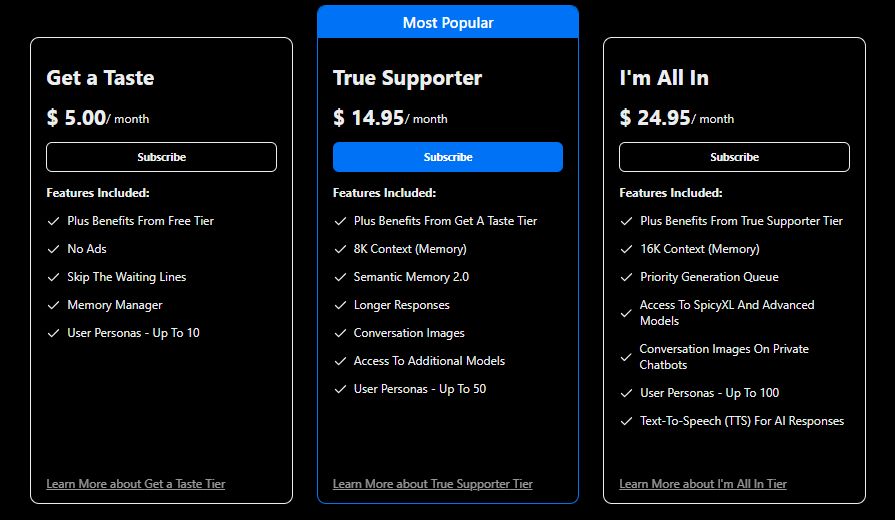This screenshot has height=520, width=895.
Task: Open Learn More about Get a Taste Tier
Action: click(135, 484)
